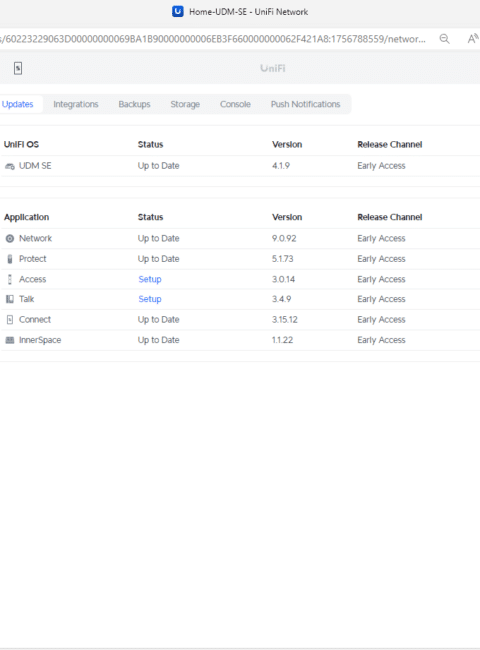Click the InnerSpace application icon
The width and height of the screenshot is (480, 650).
pyautogui.click(x=10, y=340)
